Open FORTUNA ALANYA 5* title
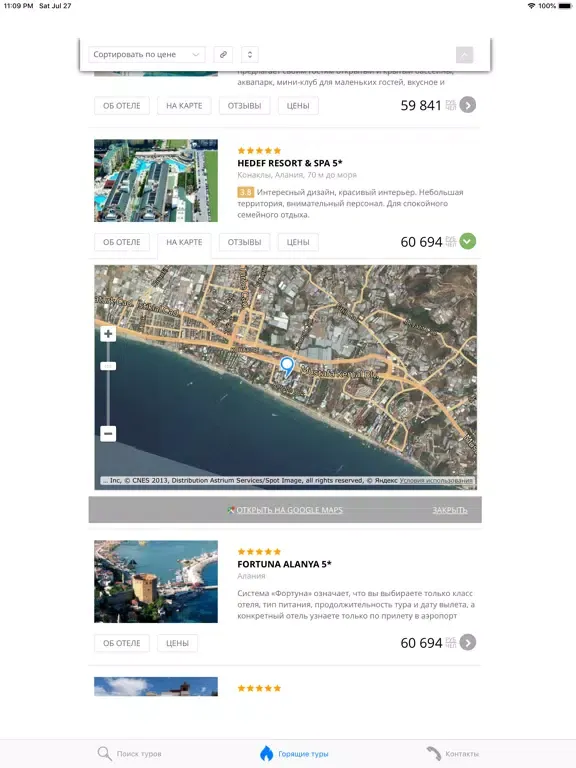 click(285, 564)
